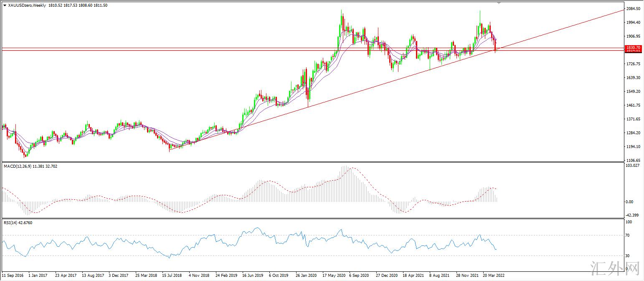The image size is (644, 281).
Task: Click the 2084.50 price scale label
Action: pyautogui.click(x=633, y=9)
